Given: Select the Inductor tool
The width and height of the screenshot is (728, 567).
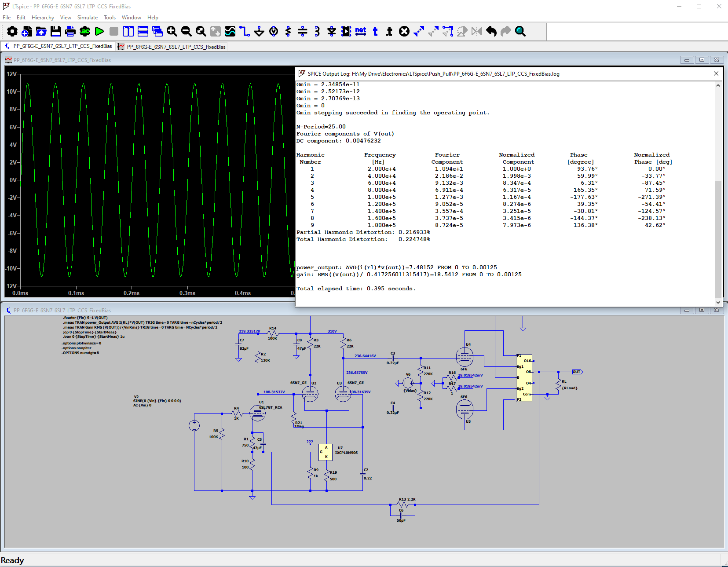Looking at the screenshot, I should coord(317,31).
